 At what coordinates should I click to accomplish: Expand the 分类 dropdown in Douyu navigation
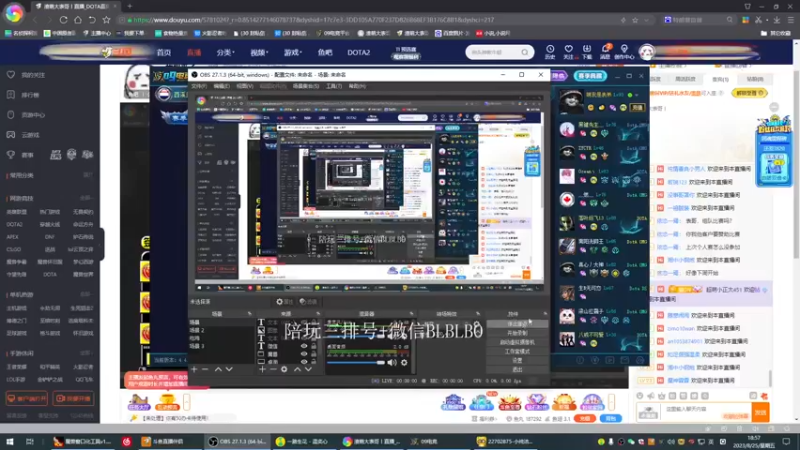pos(225,52)
